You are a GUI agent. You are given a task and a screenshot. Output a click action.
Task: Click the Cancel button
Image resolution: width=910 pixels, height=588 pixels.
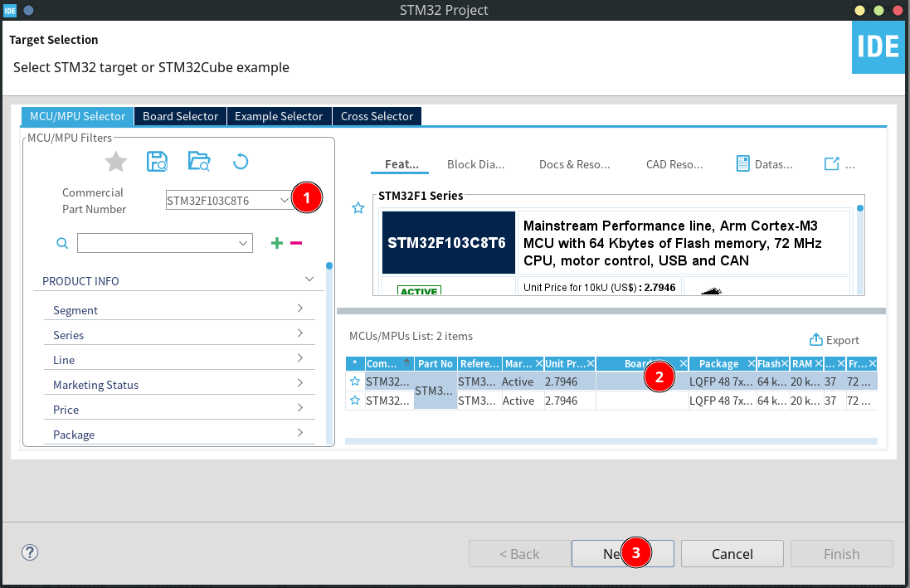[732, 554]
